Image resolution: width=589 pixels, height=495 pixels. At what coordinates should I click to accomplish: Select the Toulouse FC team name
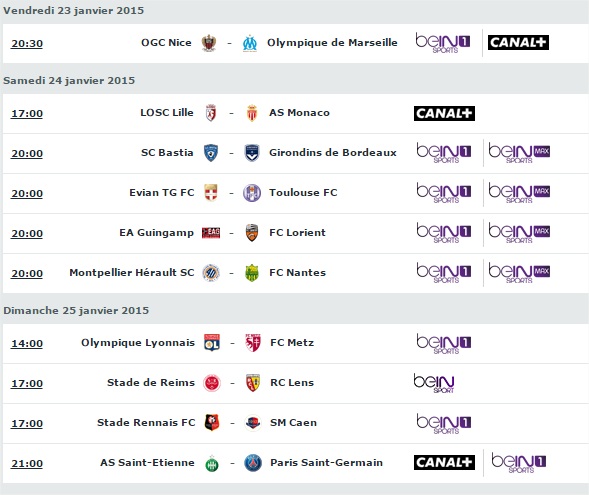[303, 192]
